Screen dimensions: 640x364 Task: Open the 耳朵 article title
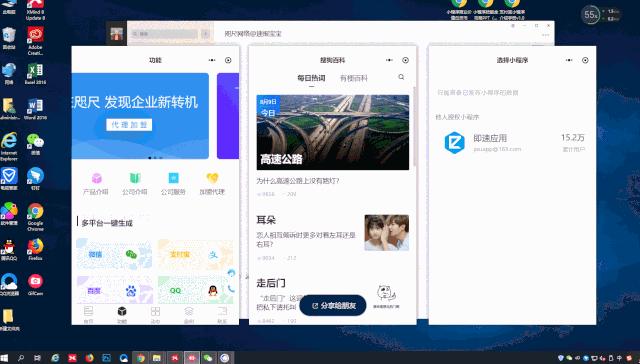[x=266, y=220]
